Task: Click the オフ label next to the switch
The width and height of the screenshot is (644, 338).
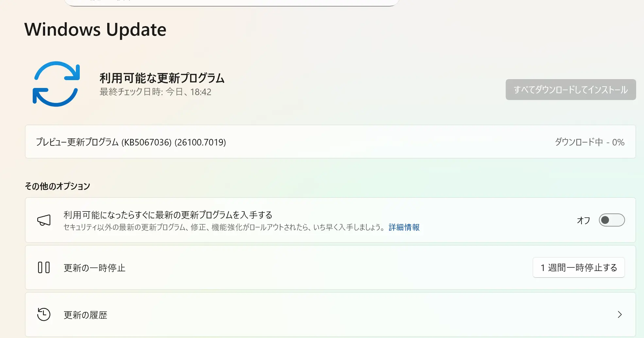Action: 583,220
